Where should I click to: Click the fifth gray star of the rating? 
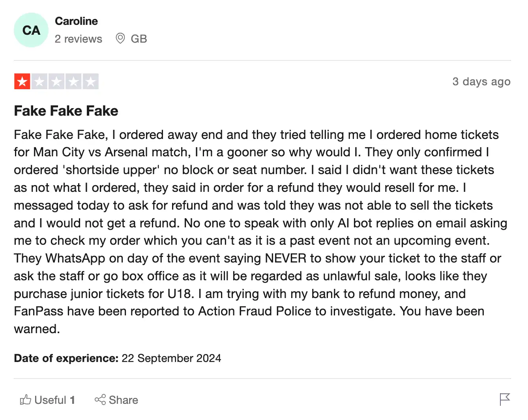[x=90, y=81]
